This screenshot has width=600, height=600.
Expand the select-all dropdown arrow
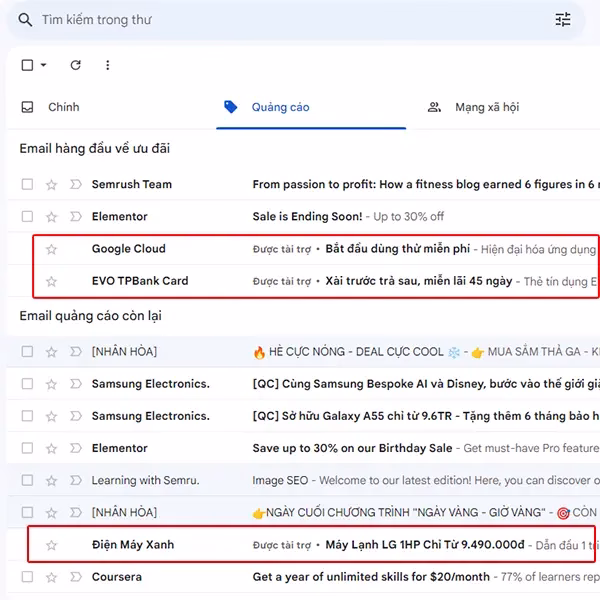coord(43,66)
